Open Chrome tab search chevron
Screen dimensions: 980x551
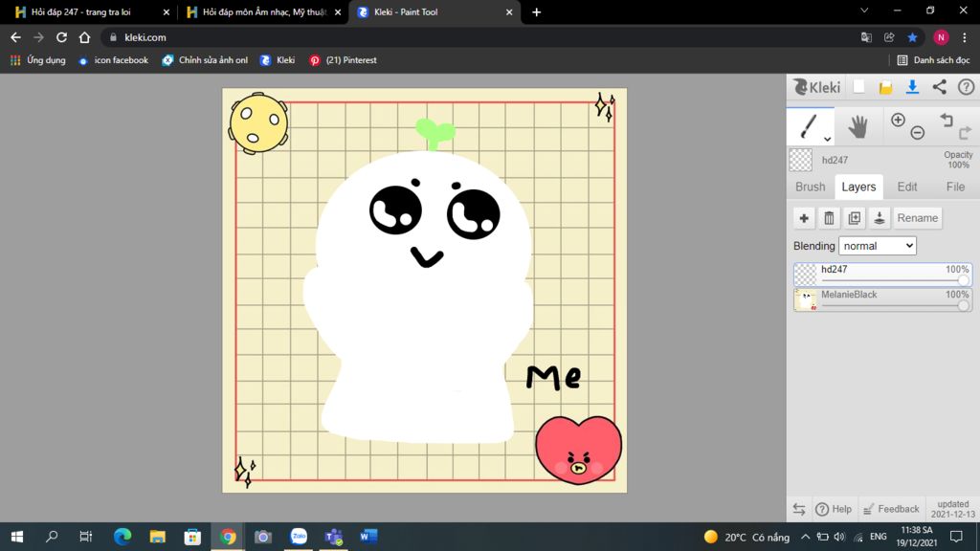pyautogui.click(x=864, y=11)
